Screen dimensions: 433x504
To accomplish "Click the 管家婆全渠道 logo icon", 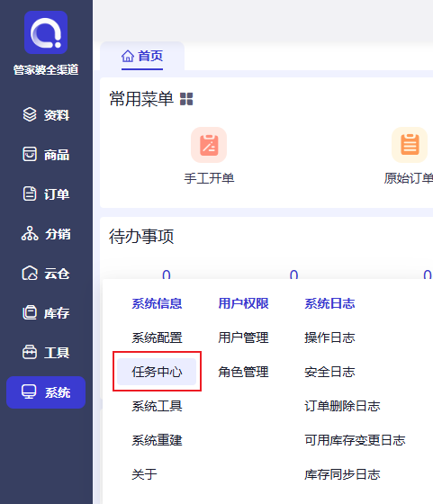I will pyautogui.click(x=46, y=32).
